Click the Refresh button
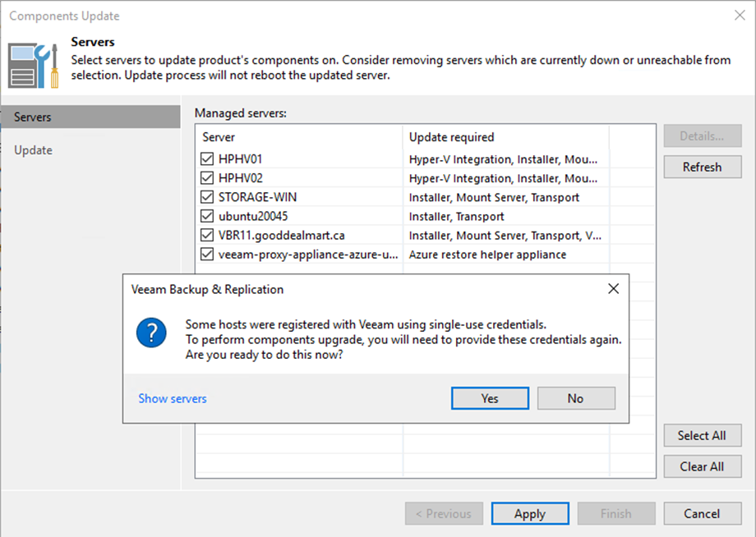The width and height of the screenshot is (756, 537). coord(702,167)
